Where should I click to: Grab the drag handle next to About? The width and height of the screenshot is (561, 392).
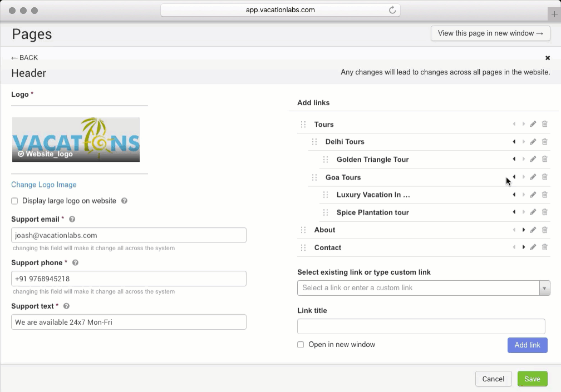click(x=303, y=230)
